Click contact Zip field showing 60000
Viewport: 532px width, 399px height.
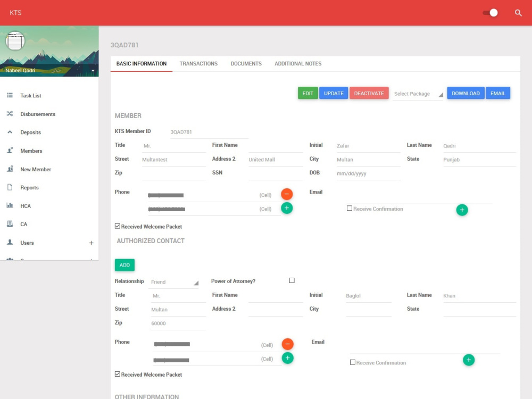click(x=178, y=323)
